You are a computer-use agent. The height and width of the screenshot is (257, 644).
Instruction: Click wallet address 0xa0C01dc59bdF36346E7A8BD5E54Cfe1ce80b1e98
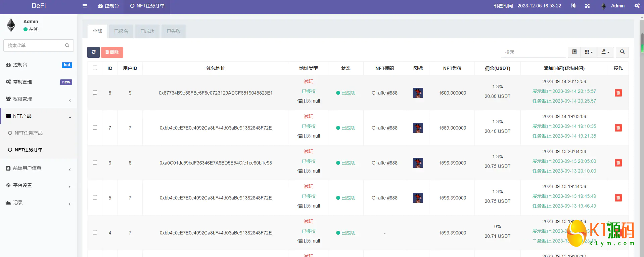(216, 163)
